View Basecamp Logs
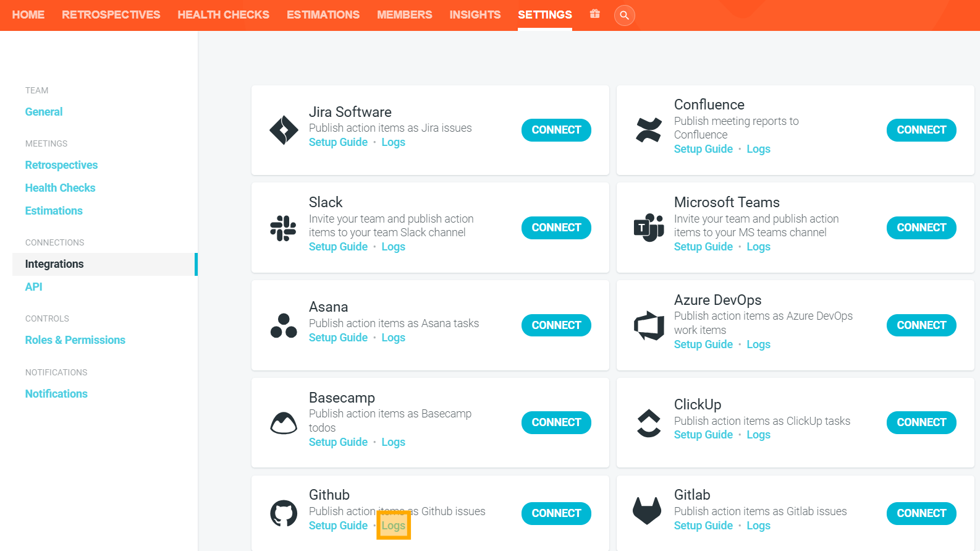This screenshot has width=980, height=551. coord(393,442)
